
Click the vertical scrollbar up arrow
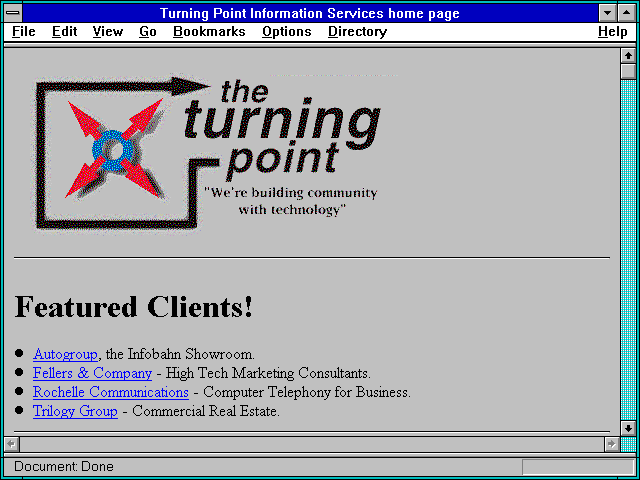(x=628, y=56)
